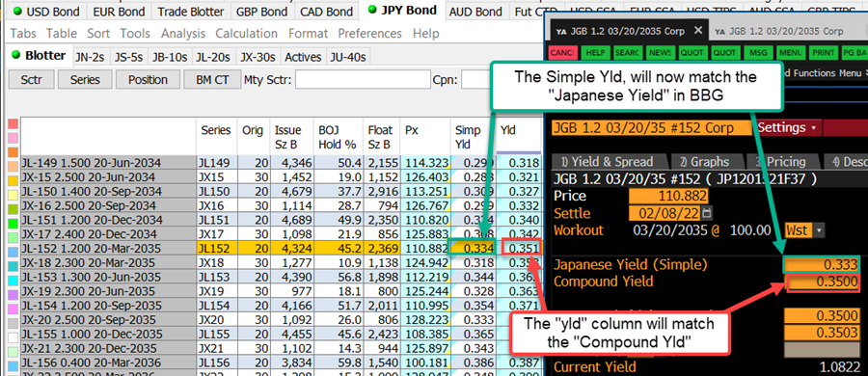
Task: Click the green PRINT key
Action: coord(824,53)
